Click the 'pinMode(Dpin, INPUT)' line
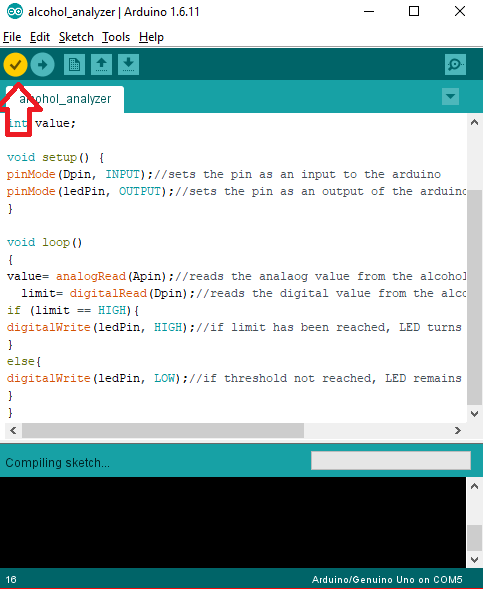This screenshot has height=589, width=483. pyautogui.click(x=224, y=175)
